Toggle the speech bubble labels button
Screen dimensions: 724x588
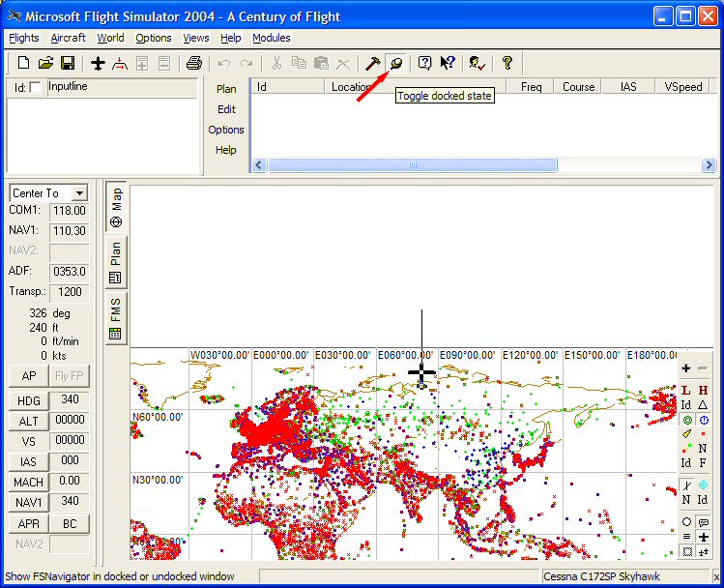point(704,522)
